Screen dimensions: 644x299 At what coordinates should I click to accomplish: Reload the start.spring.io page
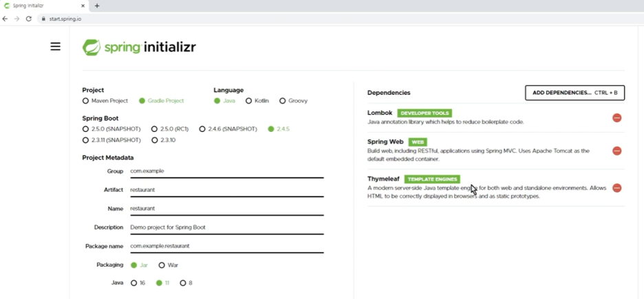[x=29, y=19]
